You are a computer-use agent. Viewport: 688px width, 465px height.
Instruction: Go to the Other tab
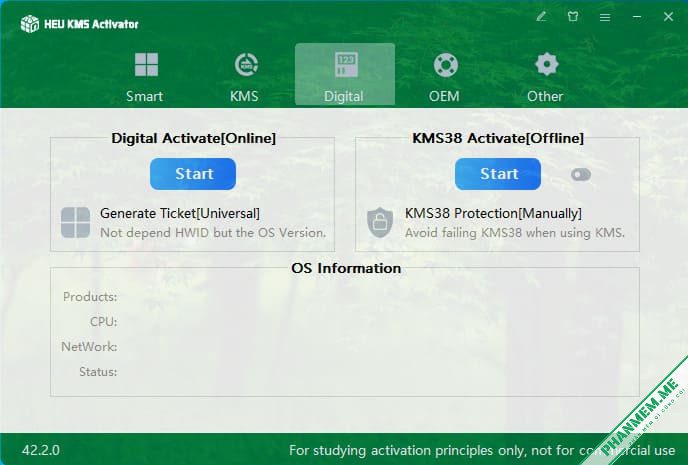[x=545, y=75]
